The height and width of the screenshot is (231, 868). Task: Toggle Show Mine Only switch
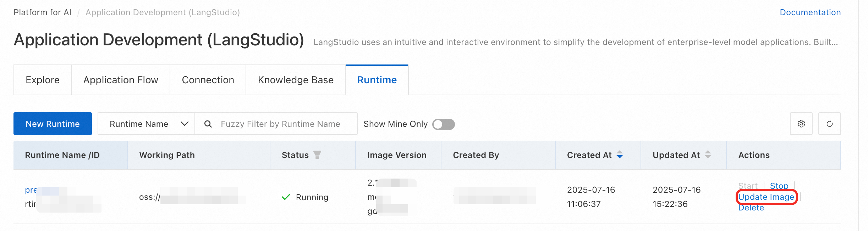pos(443,124)
